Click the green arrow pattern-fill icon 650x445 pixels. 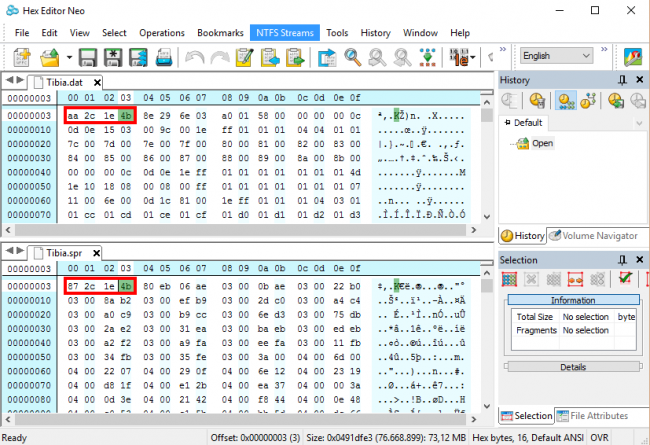pos(427,57)
